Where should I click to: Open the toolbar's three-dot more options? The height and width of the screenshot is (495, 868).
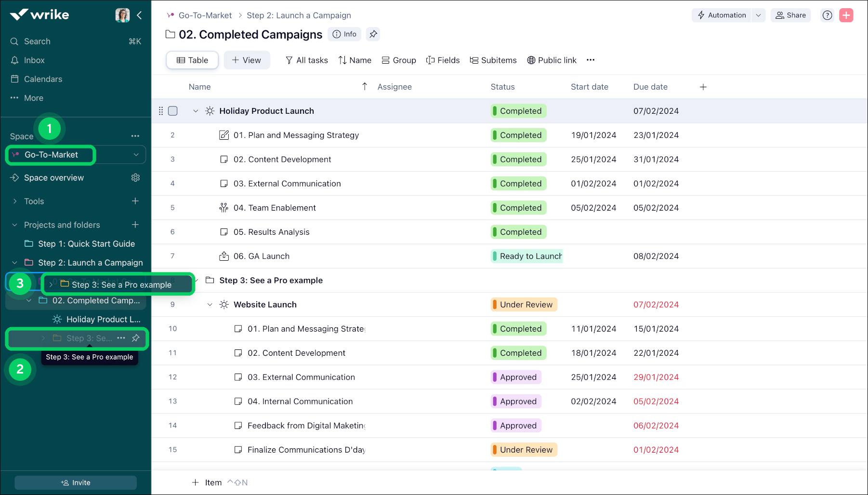pyautogui.click(x=591, y=60)
